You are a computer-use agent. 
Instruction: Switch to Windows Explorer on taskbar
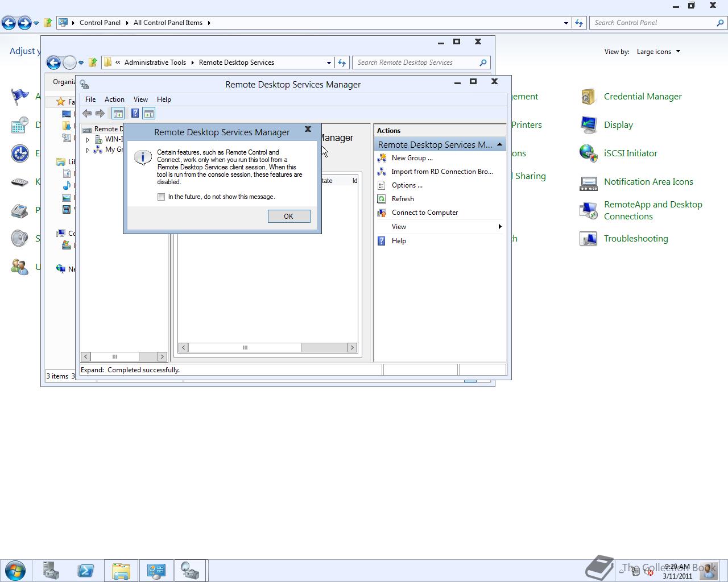121,570
